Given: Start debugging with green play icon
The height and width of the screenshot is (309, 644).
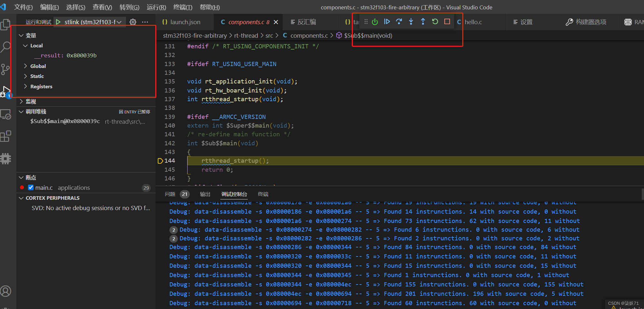Looking at the screenshot, I should (x=58, y=22).
